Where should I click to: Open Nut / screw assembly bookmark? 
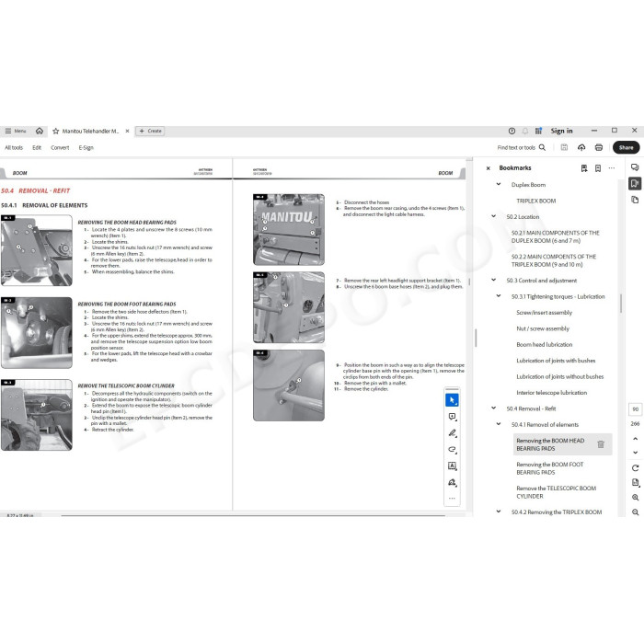pyautogui.click(x=543, y=328)
